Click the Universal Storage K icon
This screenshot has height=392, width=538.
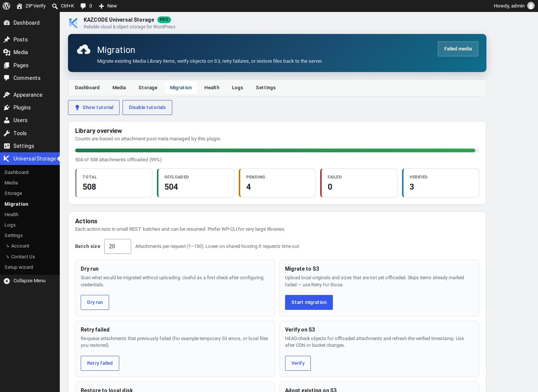[x=7, y=159]
